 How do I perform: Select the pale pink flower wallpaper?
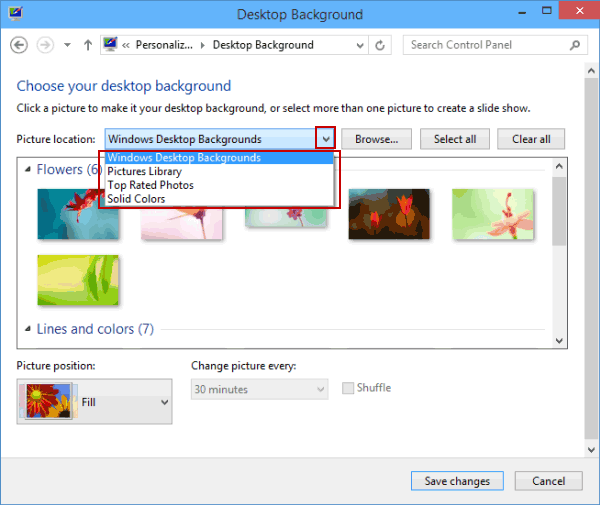(181, 224)
